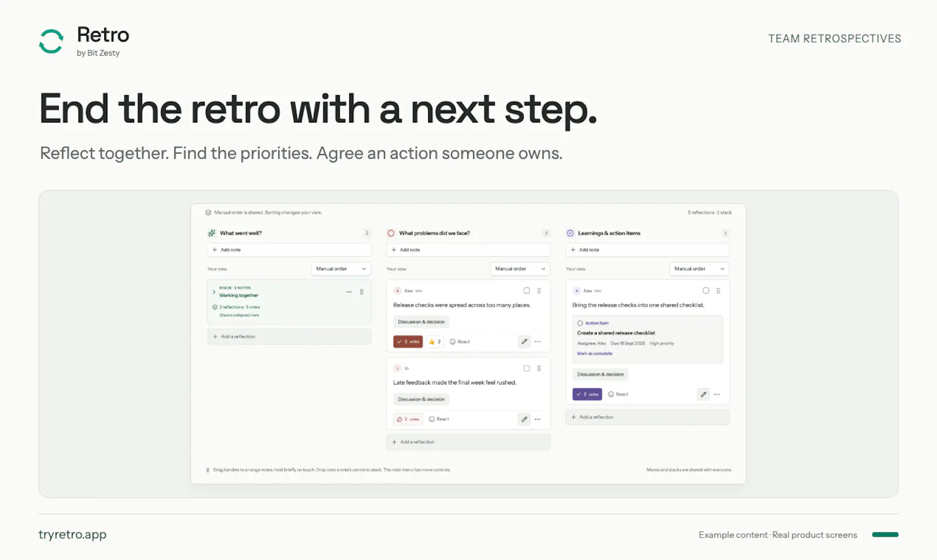Click the Due 18 Sept 2026 text
Image resolution: width=937 pixels, height=560 pixels.
628,343
